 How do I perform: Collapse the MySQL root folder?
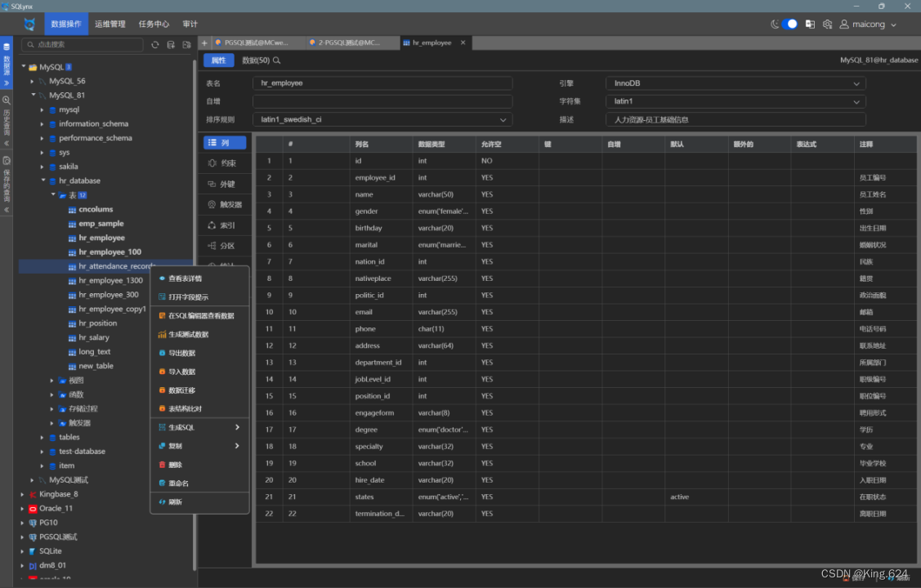point(24,66)
